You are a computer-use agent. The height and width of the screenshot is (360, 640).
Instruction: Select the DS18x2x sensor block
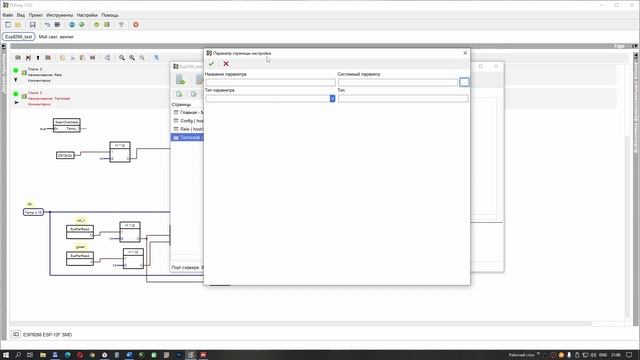click(x=65, y=156)
